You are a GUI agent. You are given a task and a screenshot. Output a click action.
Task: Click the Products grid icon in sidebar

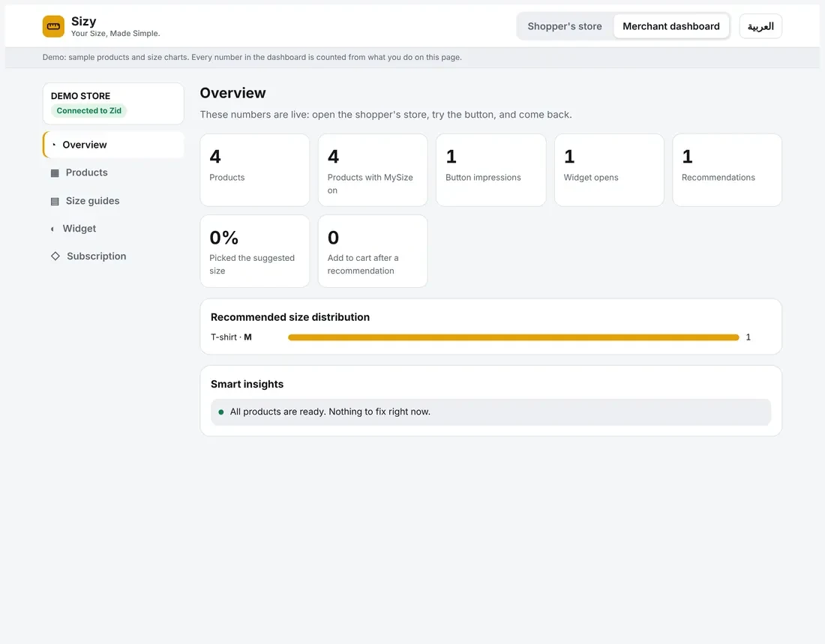(55, 173)
